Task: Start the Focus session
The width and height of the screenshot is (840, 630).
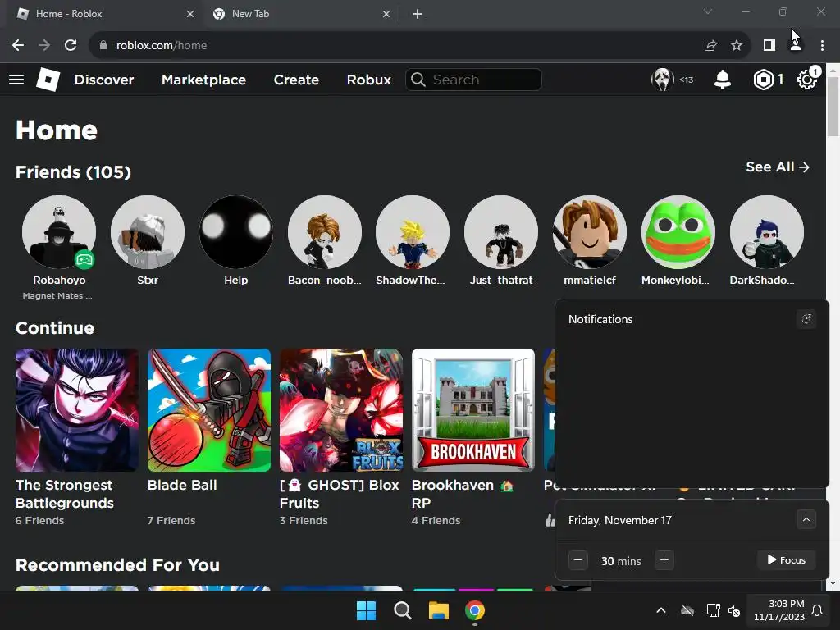Action: pos(787,560)
